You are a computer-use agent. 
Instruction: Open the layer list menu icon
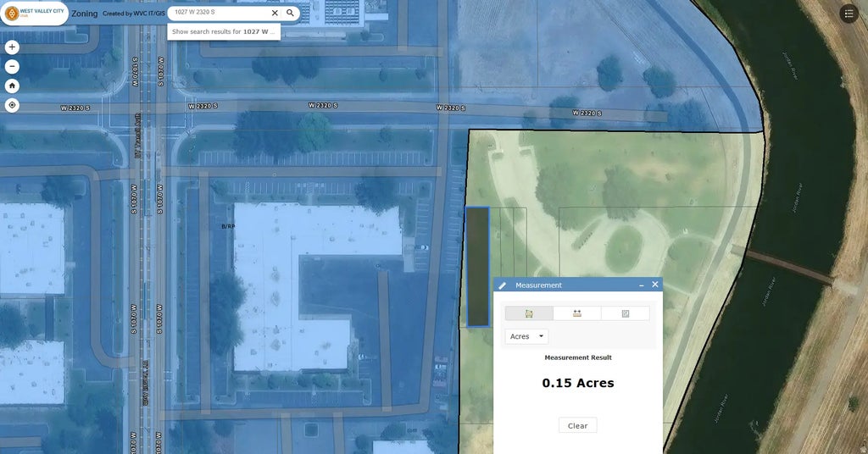pyautogui.click(x=849, y=14)
